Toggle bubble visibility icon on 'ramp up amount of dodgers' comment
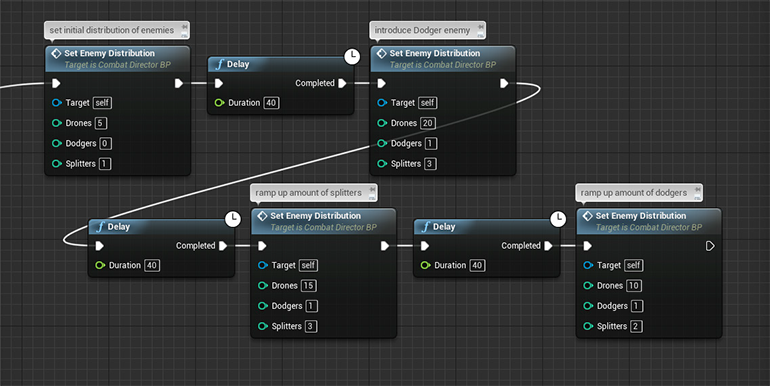 click(x=697, y=197)
